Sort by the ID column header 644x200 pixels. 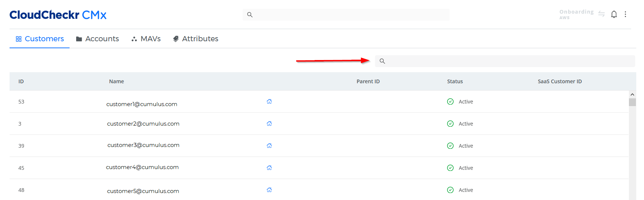point(21,81)
